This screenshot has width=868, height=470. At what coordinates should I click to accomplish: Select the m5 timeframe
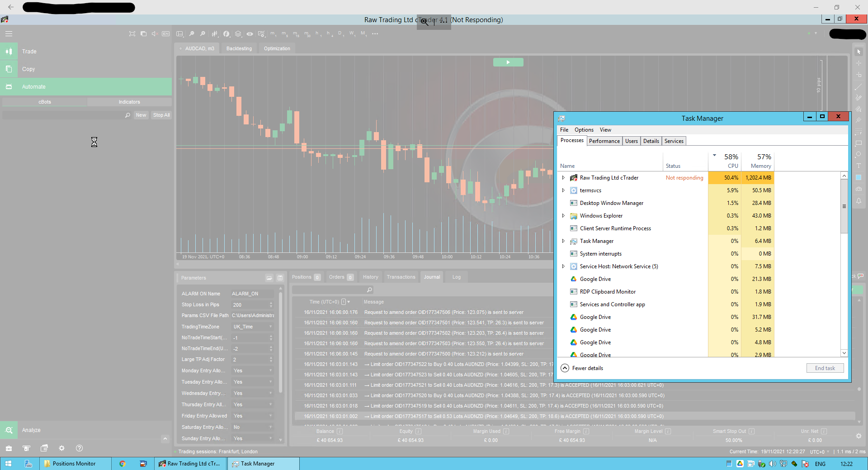pos(285,33)
